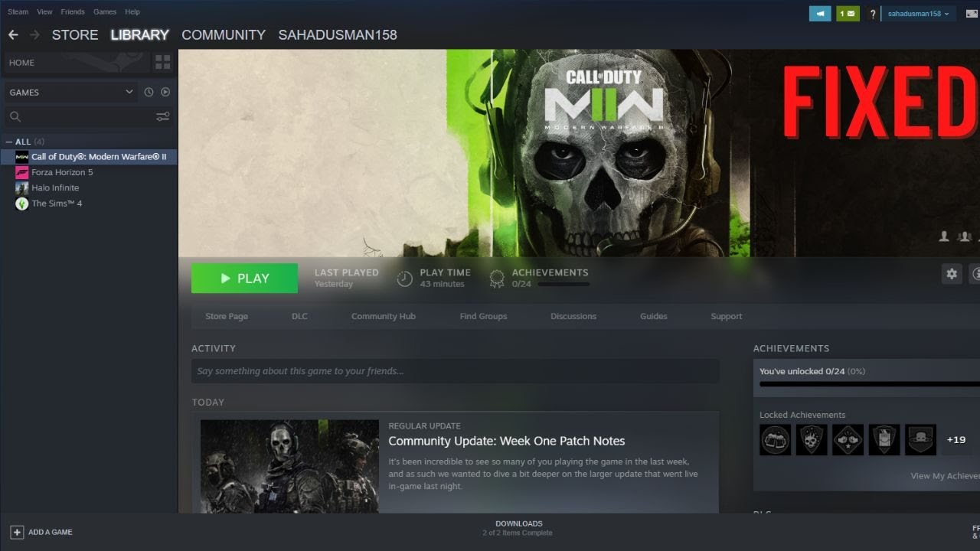Screen dimensions: 980x551
Task: Select third locked achievement badge
Action: coord(848,440)
